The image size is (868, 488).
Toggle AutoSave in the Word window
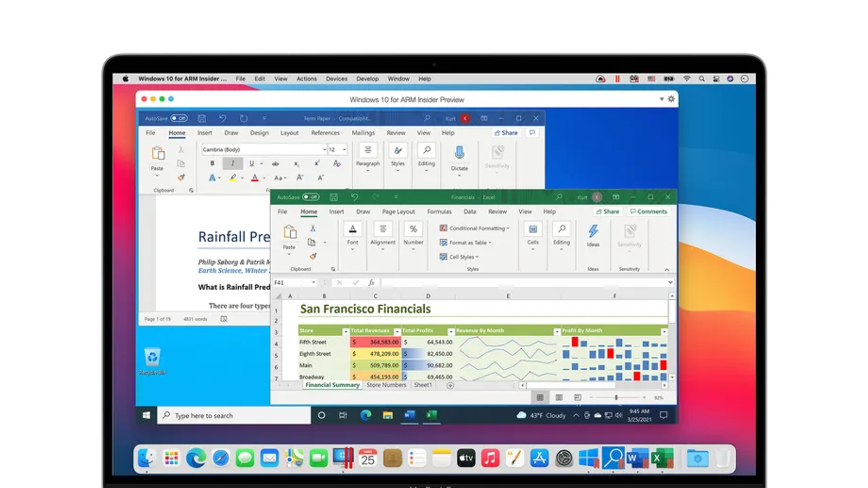[x=179, y=118]
